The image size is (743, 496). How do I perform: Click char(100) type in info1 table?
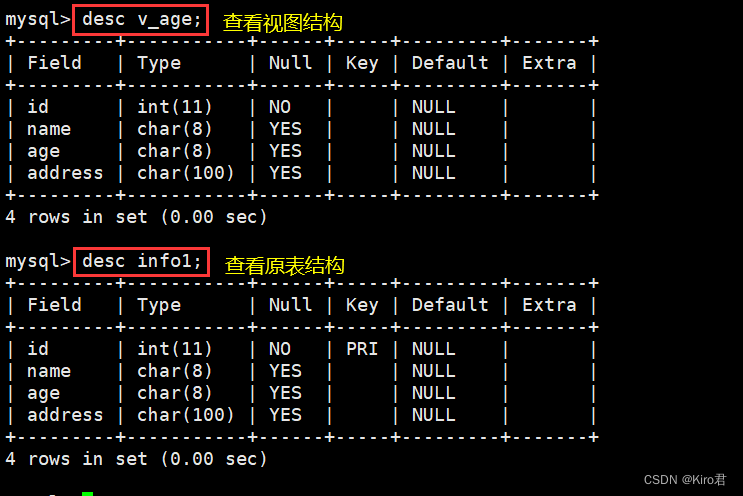(x=186, y=415)
